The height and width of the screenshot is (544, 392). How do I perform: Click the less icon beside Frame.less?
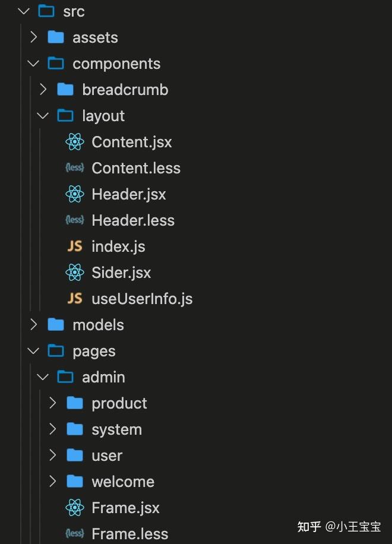75,533
